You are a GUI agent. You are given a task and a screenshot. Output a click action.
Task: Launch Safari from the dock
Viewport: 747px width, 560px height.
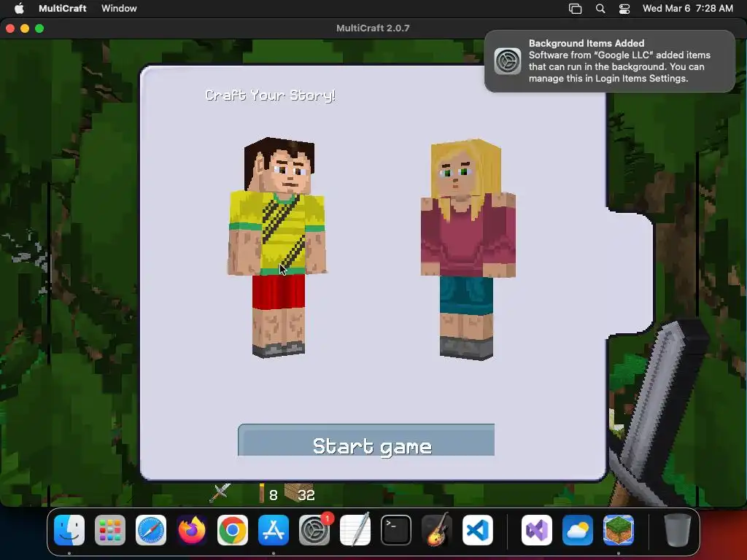151,530
